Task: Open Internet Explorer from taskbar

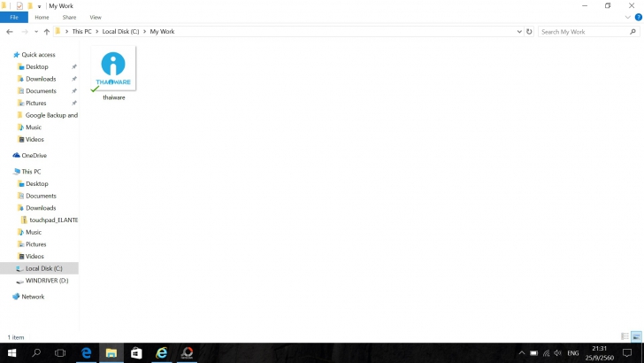Action: [x=162, y=352]
